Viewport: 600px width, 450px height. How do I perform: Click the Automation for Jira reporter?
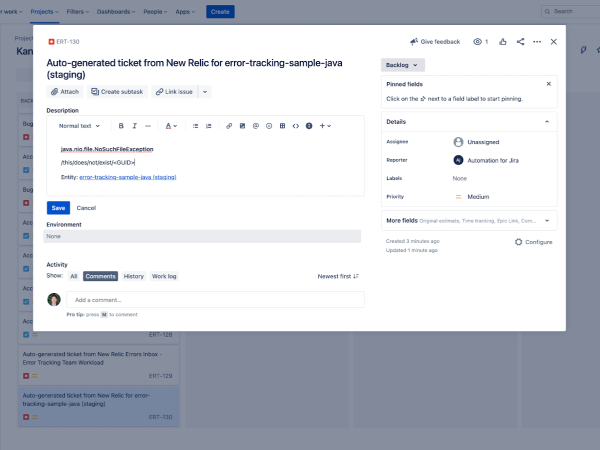(486, 160)
